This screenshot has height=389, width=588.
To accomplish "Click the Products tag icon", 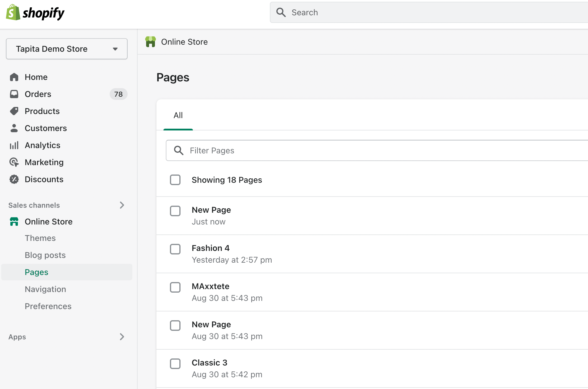I will point(14,111).
